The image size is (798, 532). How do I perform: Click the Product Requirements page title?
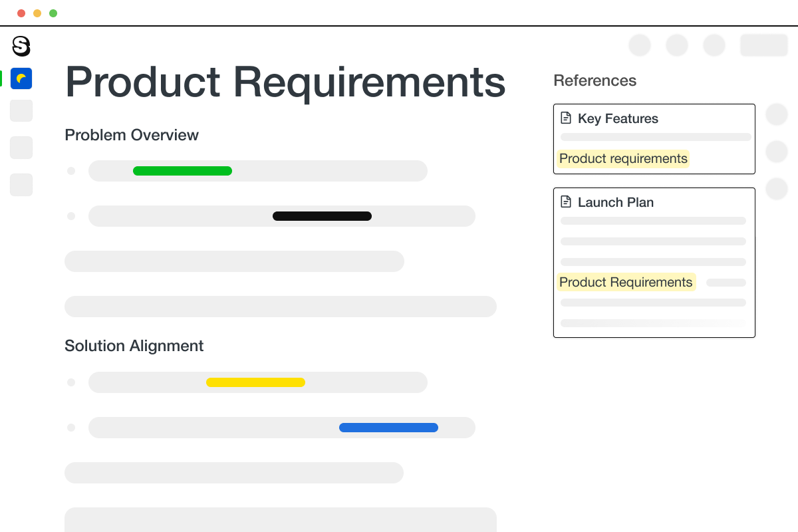click(x=285, y=82)
